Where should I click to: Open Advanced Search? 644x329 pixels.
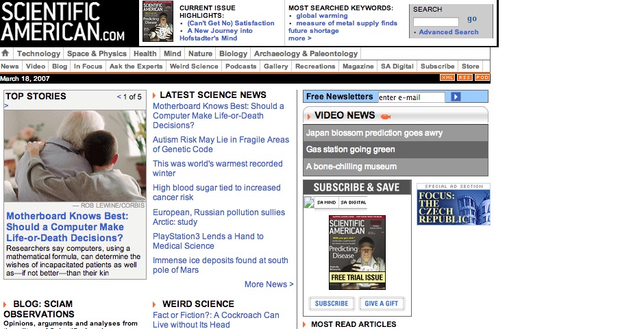coord(449,32)
